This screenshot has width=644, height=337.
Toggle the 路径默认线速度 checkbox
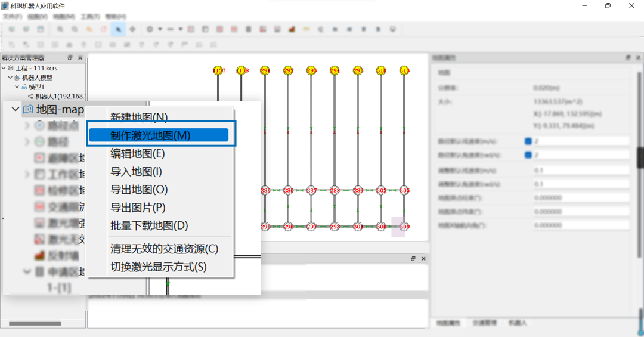(x=528, y=141)
